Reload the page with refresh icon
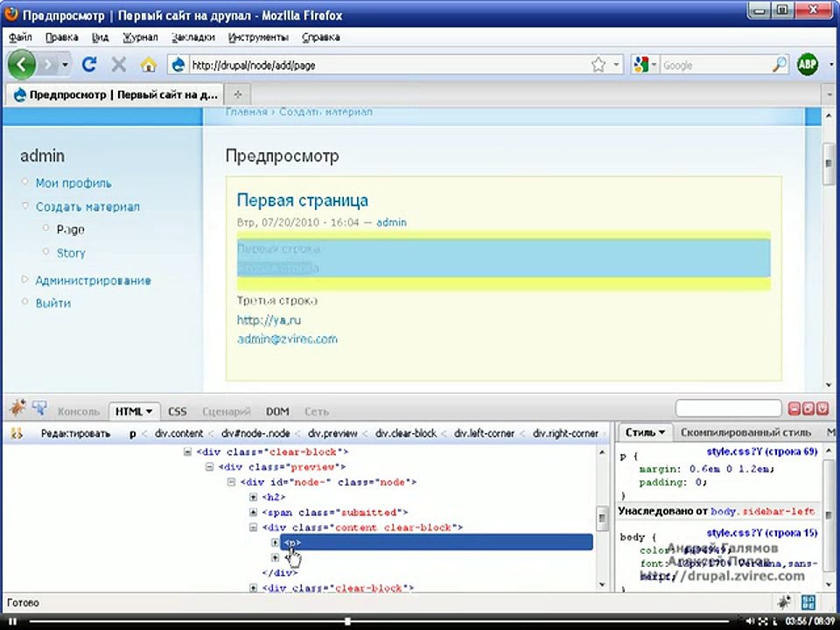The height and width of the screenshot is (630, 840). (x=89, y=65)
